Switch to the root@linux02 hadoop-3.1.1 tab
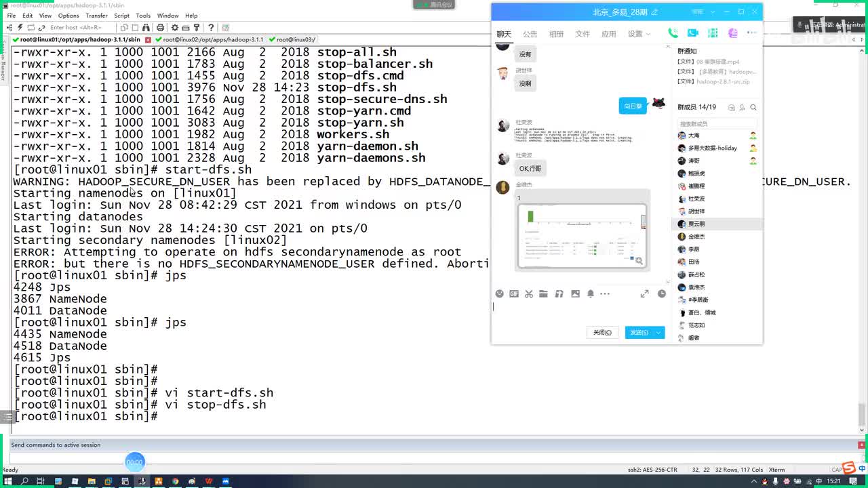Viewport: 868px width, 488px height. pyautogui.click(x=213, y=40)
